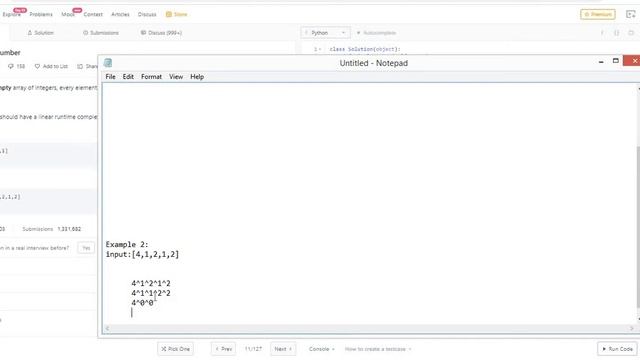Open the top navigation Discuss link
This screenshot has height=360, width=640.
pyautogui.click(x=147, y=14)
